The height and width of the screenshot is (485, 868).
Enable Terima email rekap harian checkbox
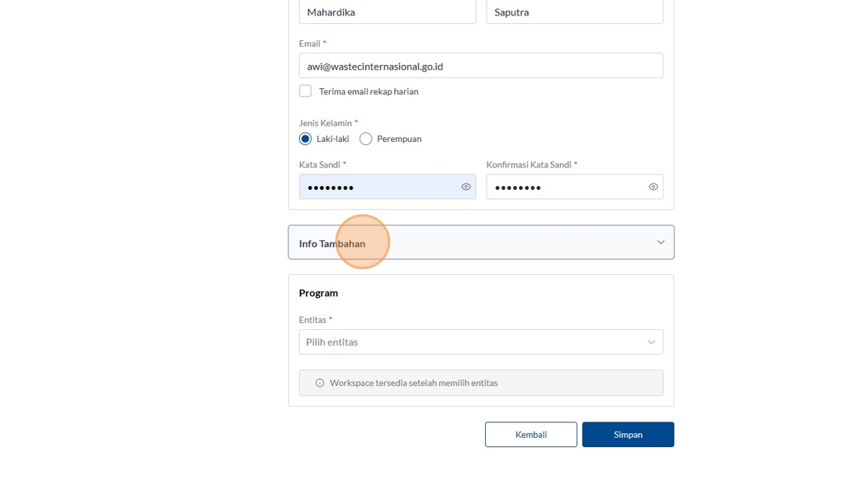point(305,91)
